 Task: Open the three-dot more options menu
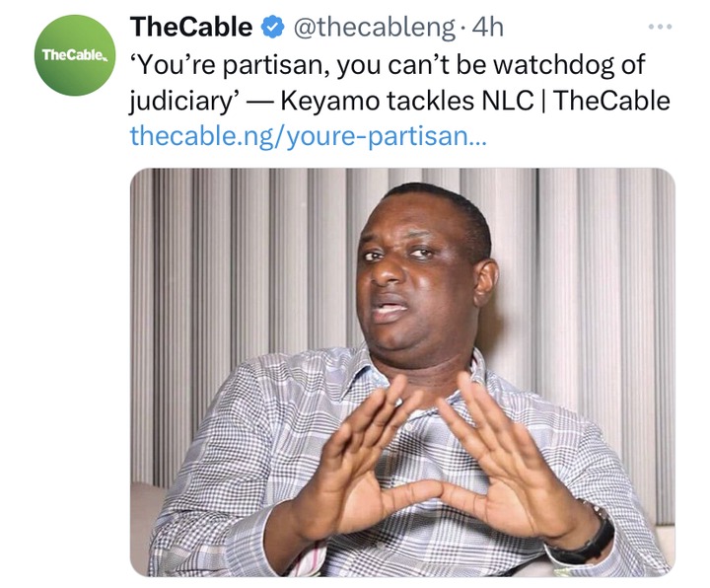pyautogui.click(x=660, y=28)
